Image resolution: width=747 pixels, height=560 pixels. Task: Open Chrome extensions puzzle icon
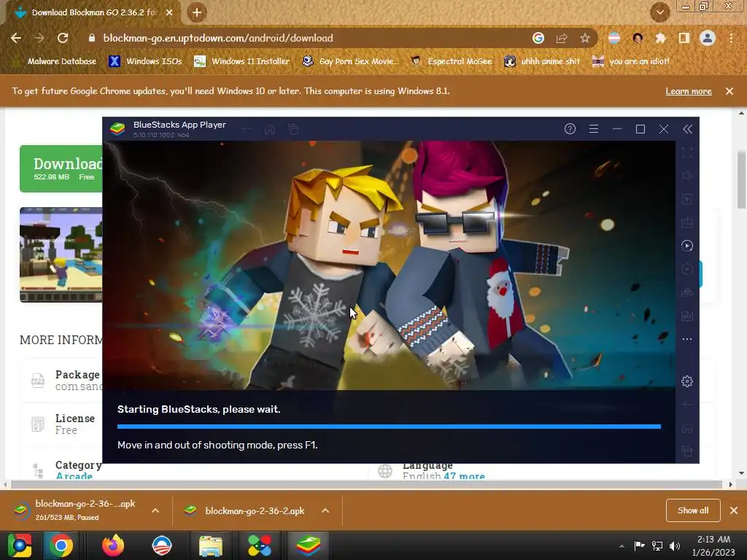coord(660,38)
